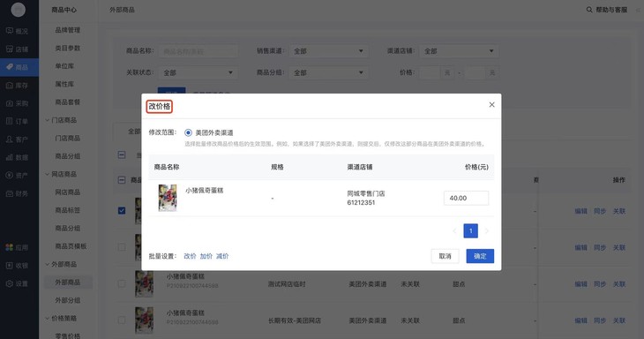
Task: Open the 设置 settings gear icon
Action: [10, 283]
